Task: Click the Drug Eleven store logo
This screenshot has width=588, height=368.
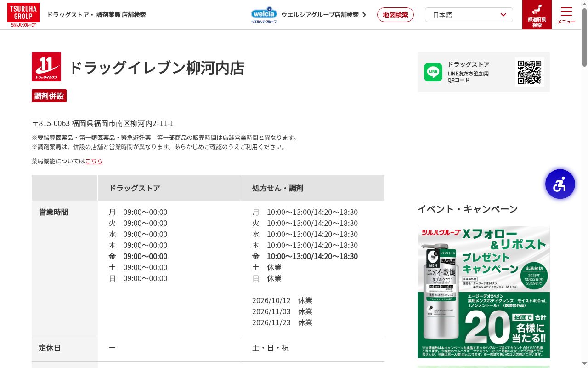Action: pyautogui.click(x=46, y=67)
